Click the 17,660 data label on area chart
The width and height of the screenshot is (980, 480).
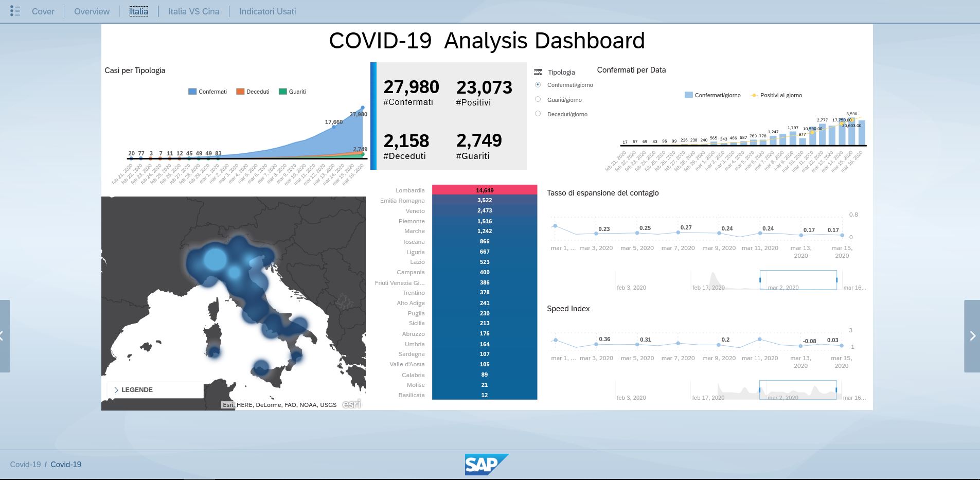[x=333, y=122]
